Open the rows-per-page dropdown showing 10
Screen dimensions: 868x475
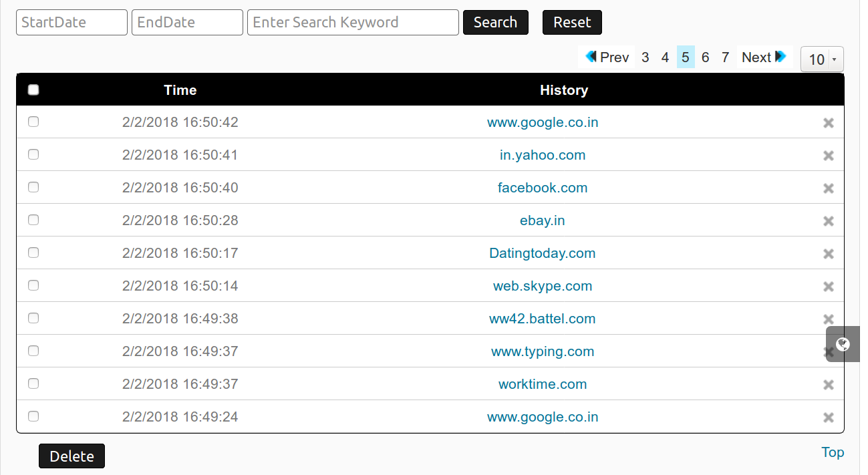pyautogui.click(x=822, y=59)
